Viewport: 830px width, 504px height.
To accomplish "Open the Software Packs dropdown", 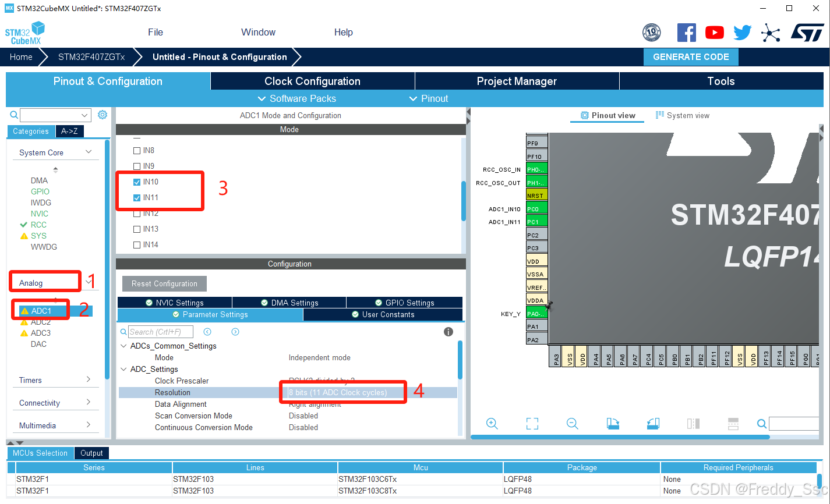I will click(x=296, y=98).
